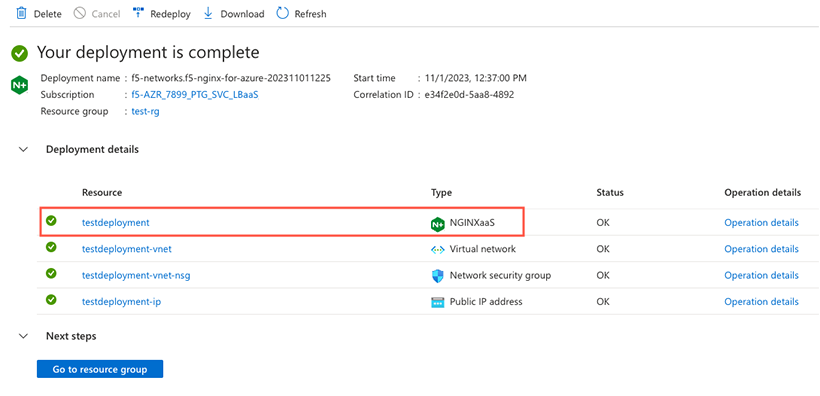Open the testdeployment-vnet resource link
The width and height of the screenshot is (820, 396).
click(x=127, y=250)
